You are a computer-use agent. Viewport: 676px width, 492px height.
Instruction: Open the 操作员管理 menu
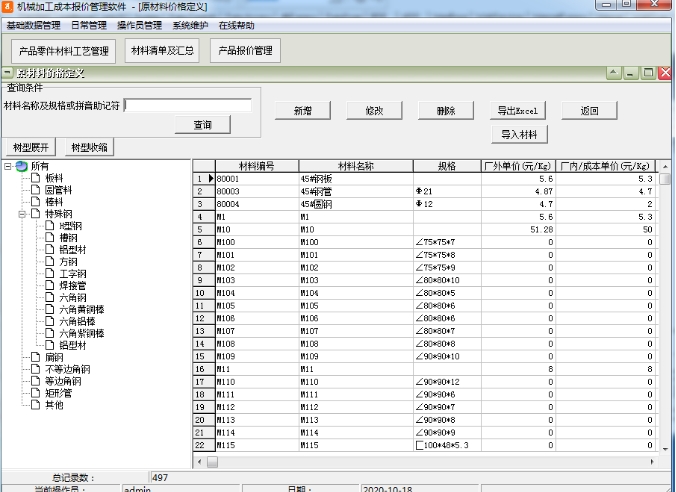(x=139, y=25)
